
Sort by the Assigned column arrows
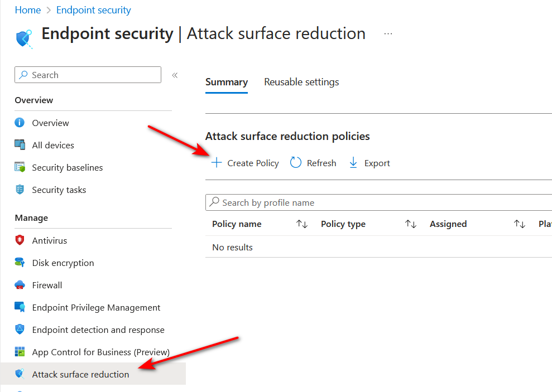click(520, 224)
